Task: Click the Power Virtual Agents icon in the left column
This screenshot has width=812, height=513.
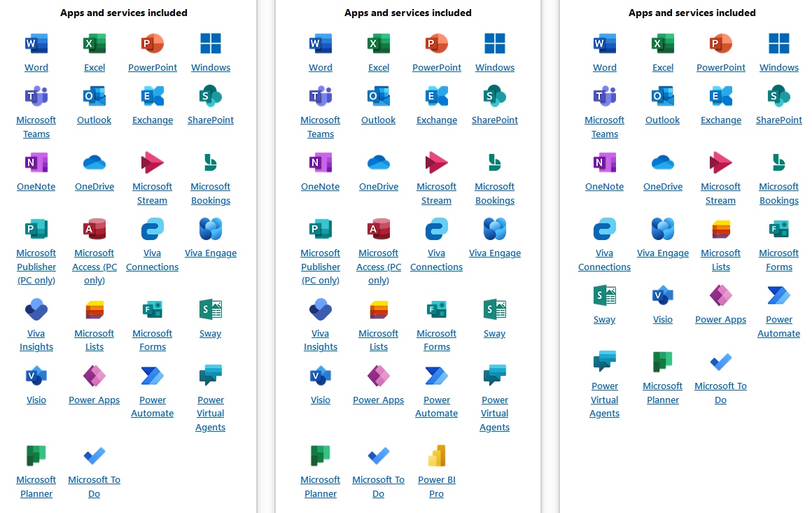Action: (x=211, y=377)
